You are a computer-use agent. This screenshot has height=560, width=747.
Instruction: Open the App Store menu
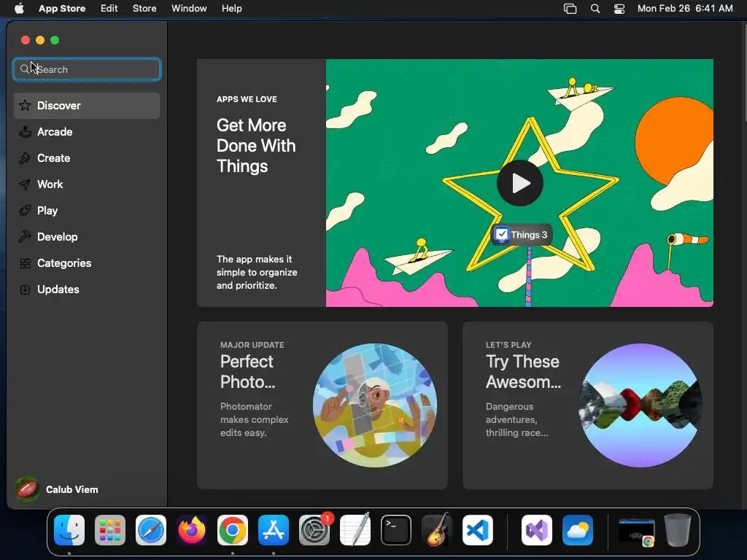click(x=62, y=9)
